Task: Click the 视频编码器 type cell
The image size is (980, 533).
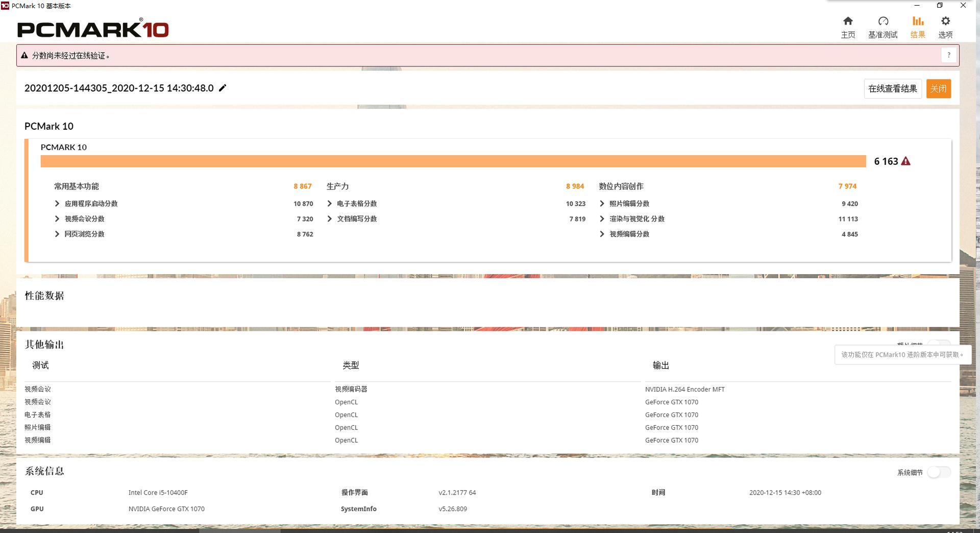Action: (351, 390)
